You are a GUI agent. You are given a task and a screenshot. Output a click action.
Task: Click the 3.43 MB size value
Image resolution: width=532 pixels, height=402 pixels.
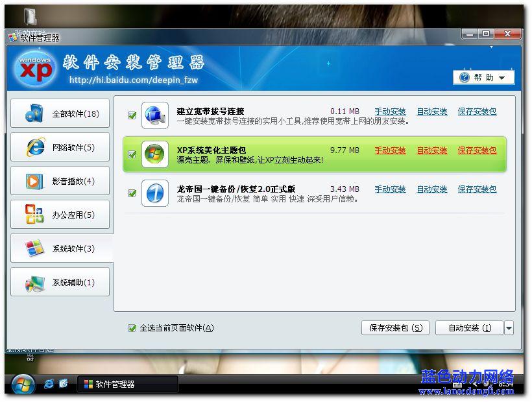pyautogui.click(x=345, y=189)
